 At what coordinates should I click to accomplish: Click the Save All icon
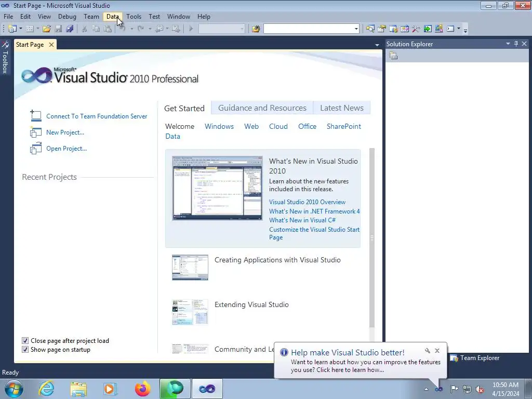70,29
